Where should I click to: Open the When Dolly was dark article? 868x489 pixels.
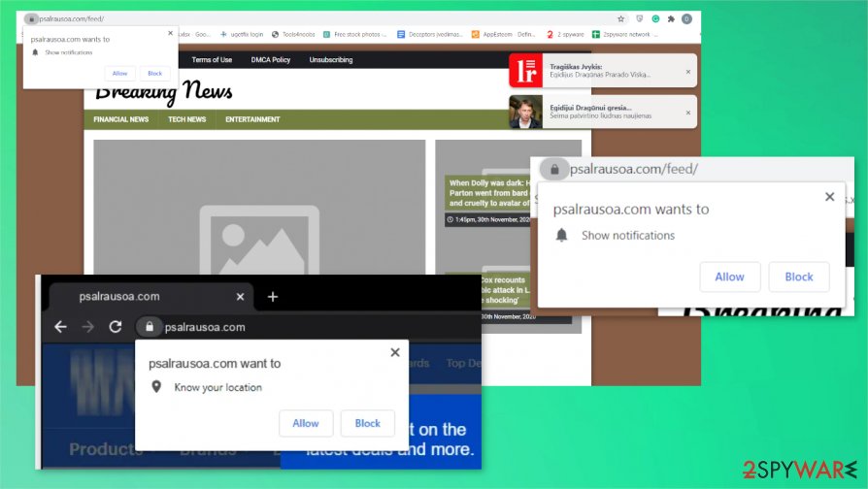[x=488, y=193]
